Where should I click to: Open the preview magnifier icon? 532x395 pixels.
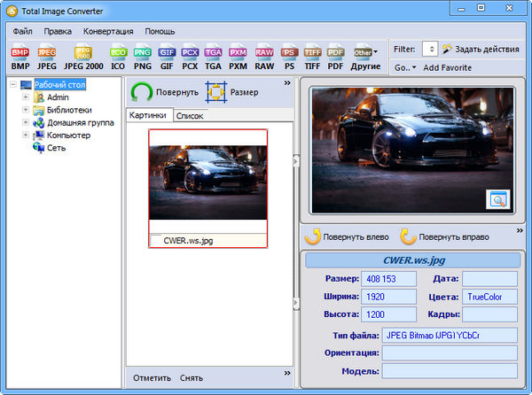tap(498, 199)
